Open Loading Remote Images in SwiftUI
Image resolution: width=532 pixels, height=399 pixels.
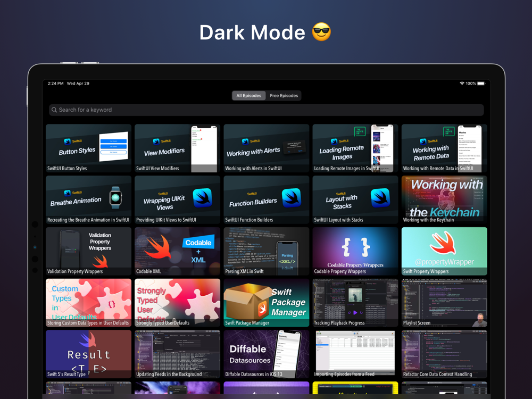355,148
